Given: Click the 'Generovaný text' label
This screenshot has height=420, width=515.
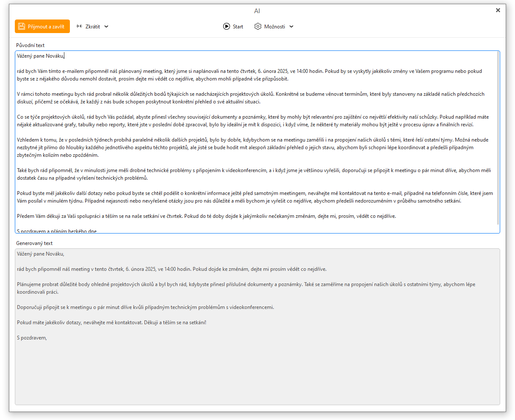Looking at the screenshot, I should [x=34, y=243].
